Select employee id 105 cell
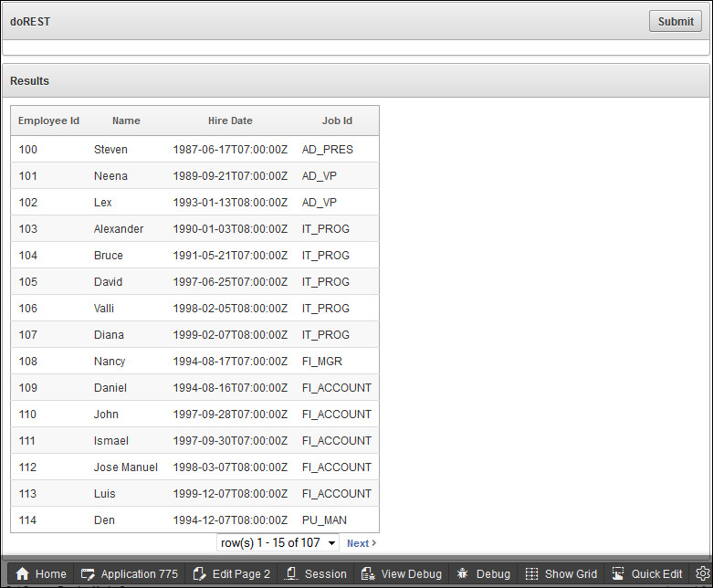713x588 pixels. [27, 281]
